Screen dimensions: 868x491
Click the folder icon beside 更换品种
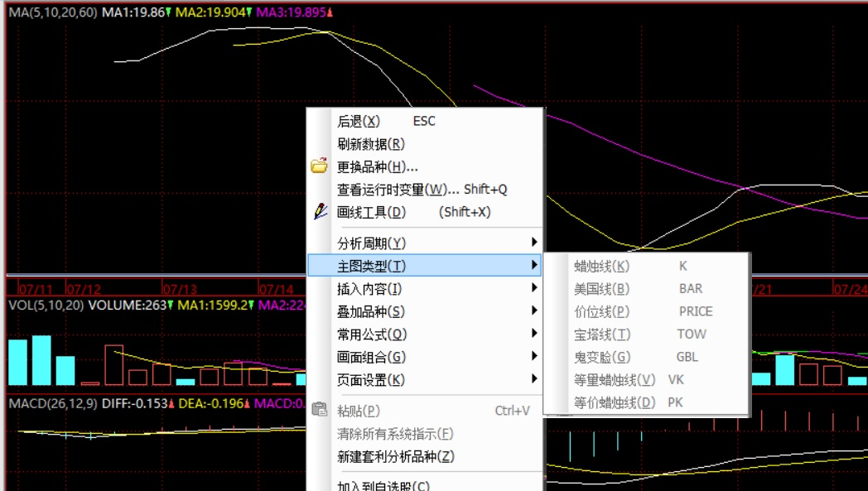pos(320,166)
